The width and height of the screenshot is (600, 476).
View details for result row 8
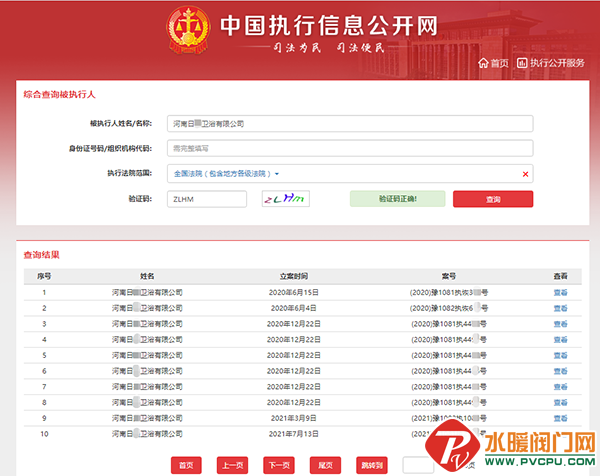point(561,403)
